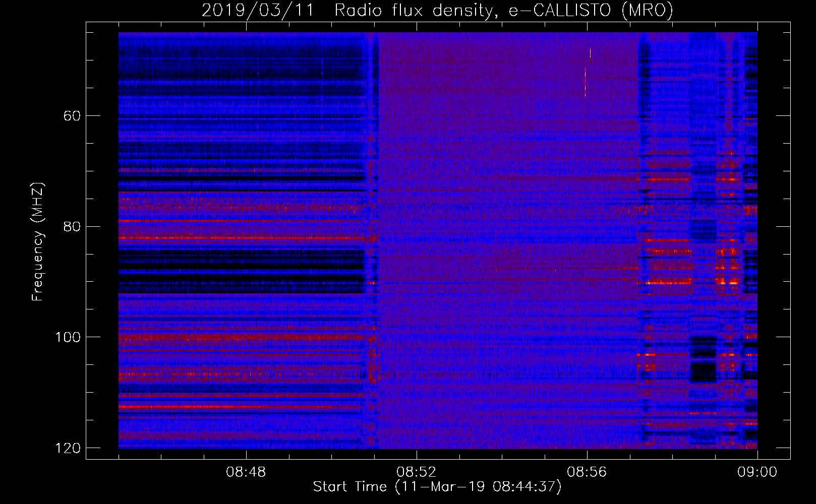Select the "Frequency (MHZ)" y-axis label
The width and height of the screenshot is (816, 504).
38,242
